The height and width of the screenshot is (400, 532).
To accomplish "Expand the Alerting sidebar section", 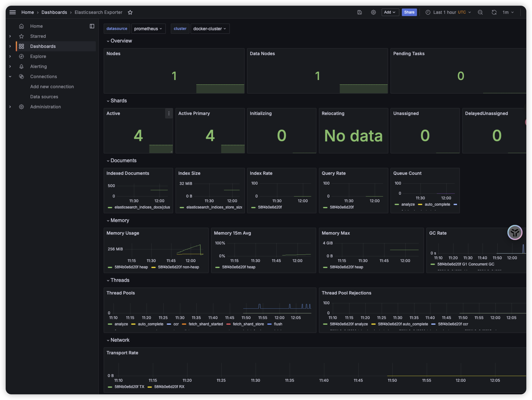I will [x=10, y=66].
